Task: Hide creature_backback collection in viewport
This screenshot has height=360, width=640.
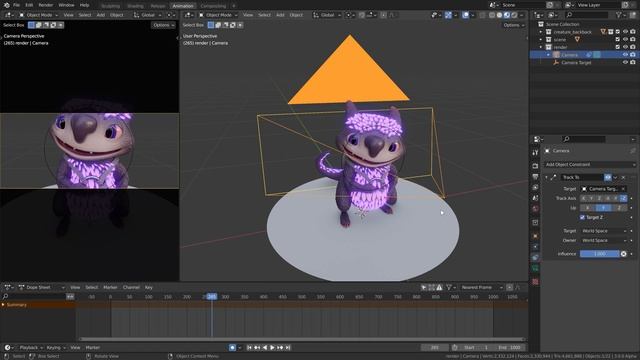Action: tap(625, 32)
